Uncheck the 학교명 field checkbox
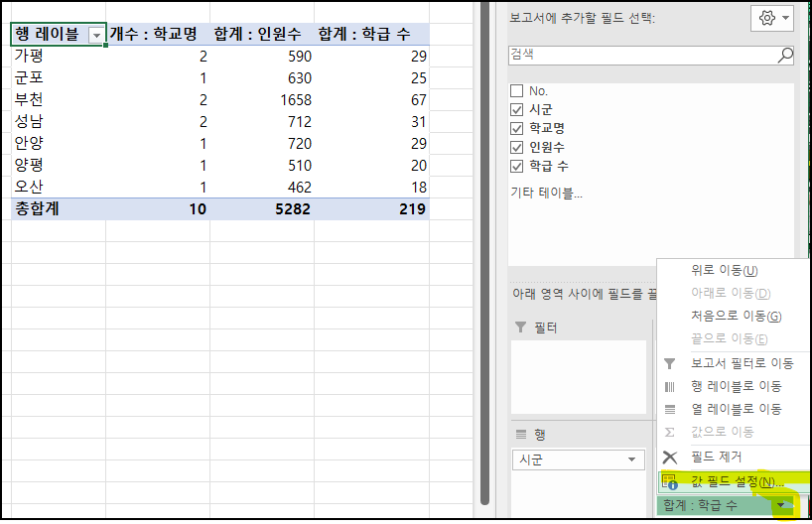812x524 pixels. 516,128
